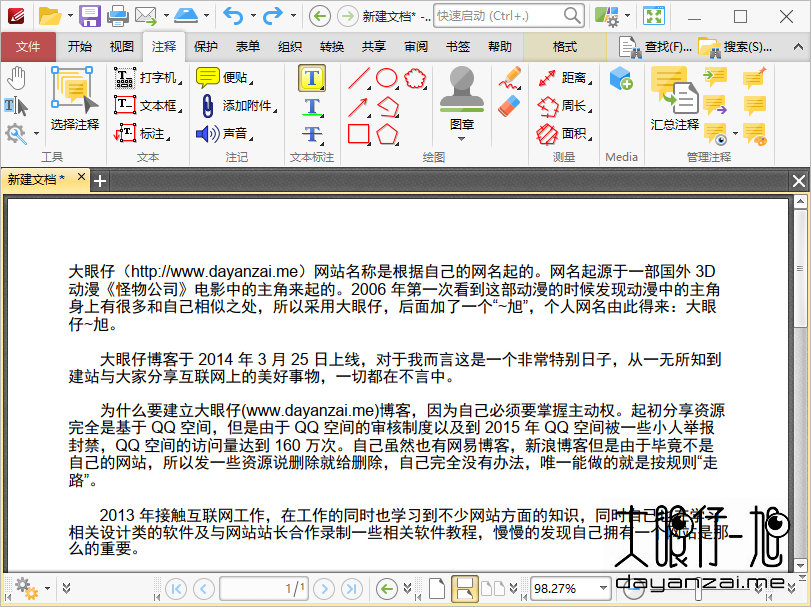Screen dimensions: 811x607
Task: Select the arrow drawing tool
Action: [x=359, y=107]
